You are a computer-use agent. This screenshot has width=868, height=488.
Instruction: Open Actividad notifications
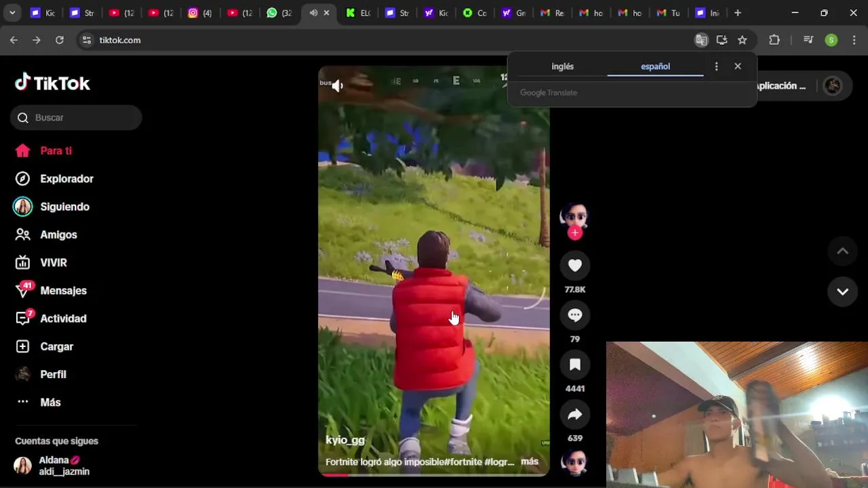tap(51, 318)
